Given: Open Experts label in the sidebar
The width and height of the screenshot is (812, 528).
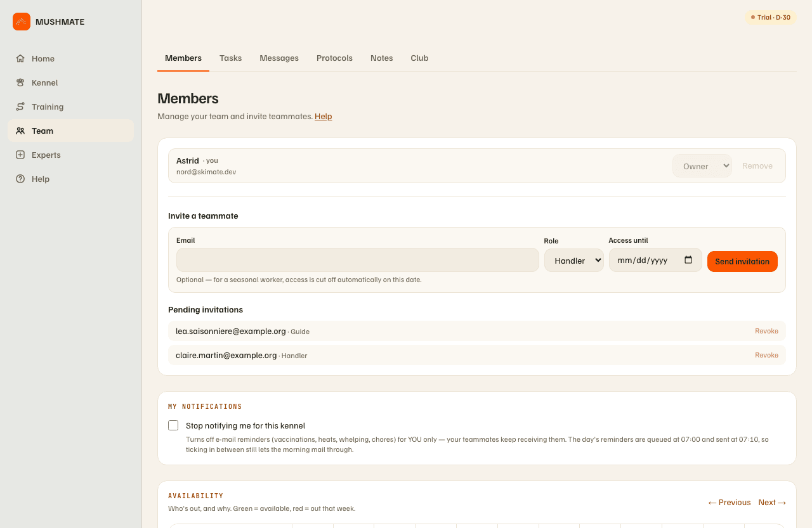Looking at the screenshot, I should [x=46, y=155].
